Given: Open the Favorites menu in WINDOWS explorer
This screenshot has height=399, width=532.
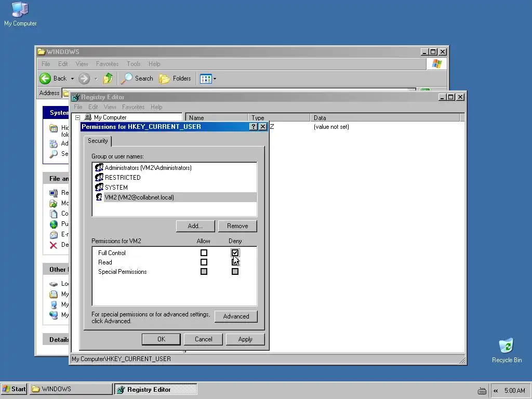Looking at the screenshot, I should click(x=107, y=64).
